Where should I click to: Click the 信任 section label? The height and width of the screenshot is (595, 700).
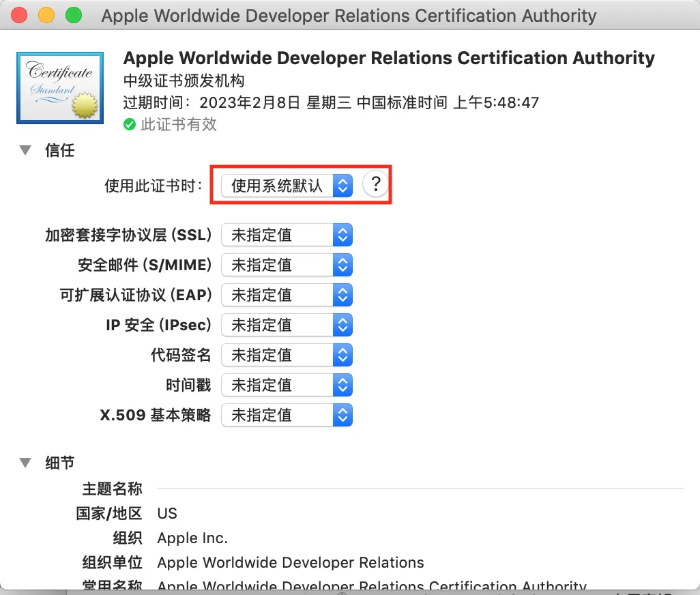pyautogui.click(x=60, y=150)
